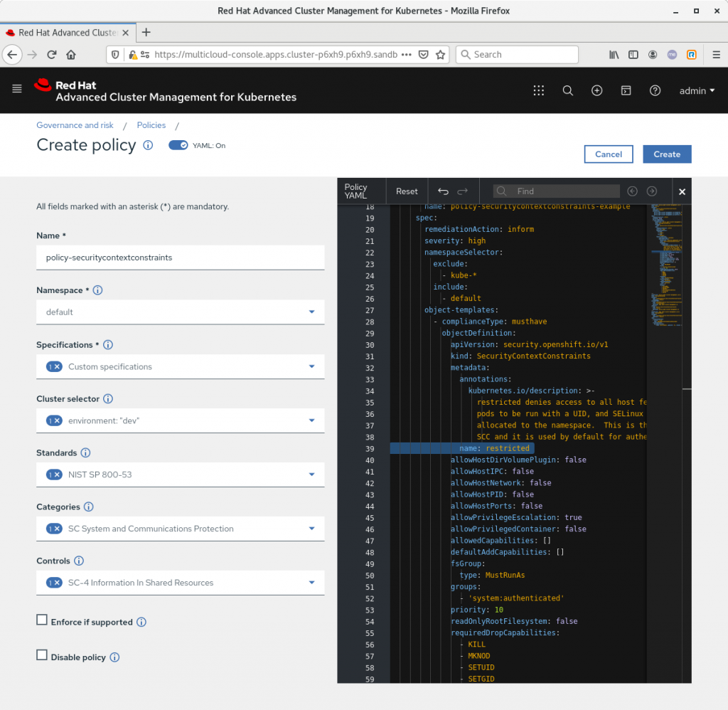Click the Firefox Search box

pos(518,54)
